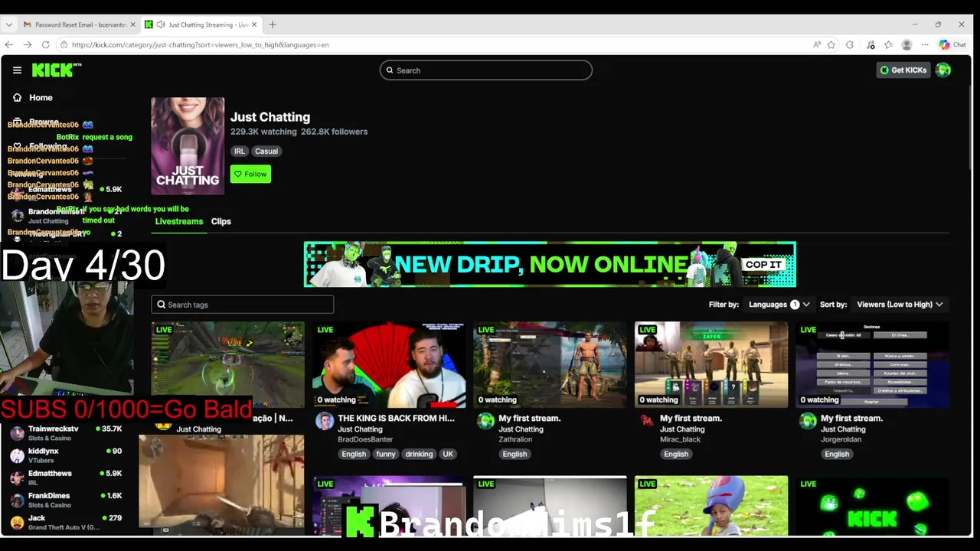Click the user avatar icon top right
This screenshot has width=980, height=551.
(943, 70)
